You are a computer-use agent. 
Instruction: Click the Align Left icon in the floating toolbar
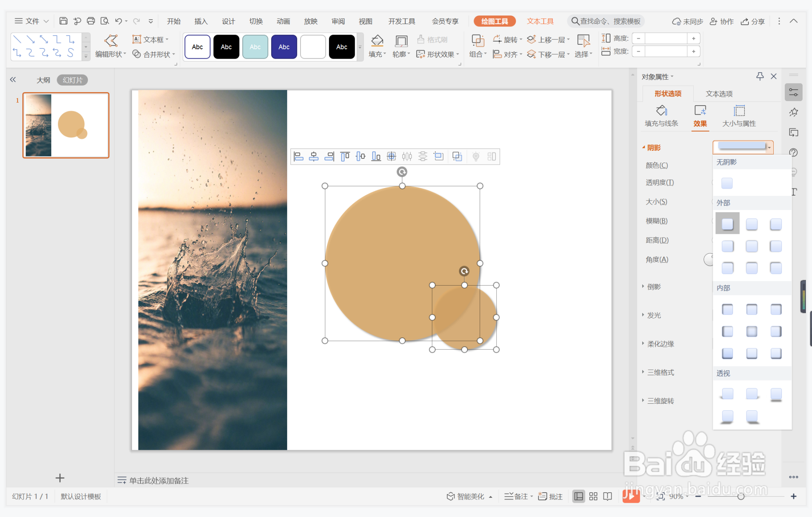click(298, 156)
